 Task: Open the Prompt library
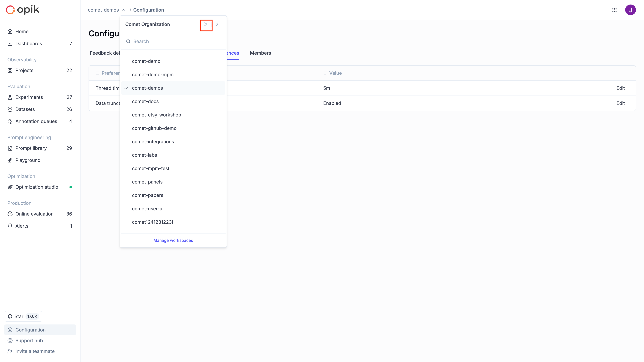pyautogui.click(x=31, y=148)
